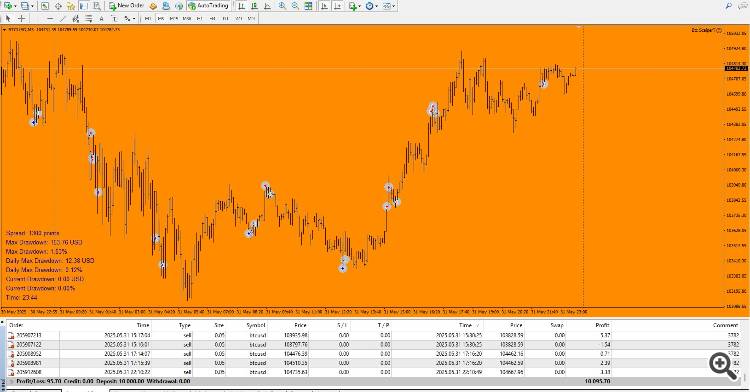The height and width of the screenshot is (392, 750).
Task: Click the Max Drawdown USD label
Action: tap(44, 242)
